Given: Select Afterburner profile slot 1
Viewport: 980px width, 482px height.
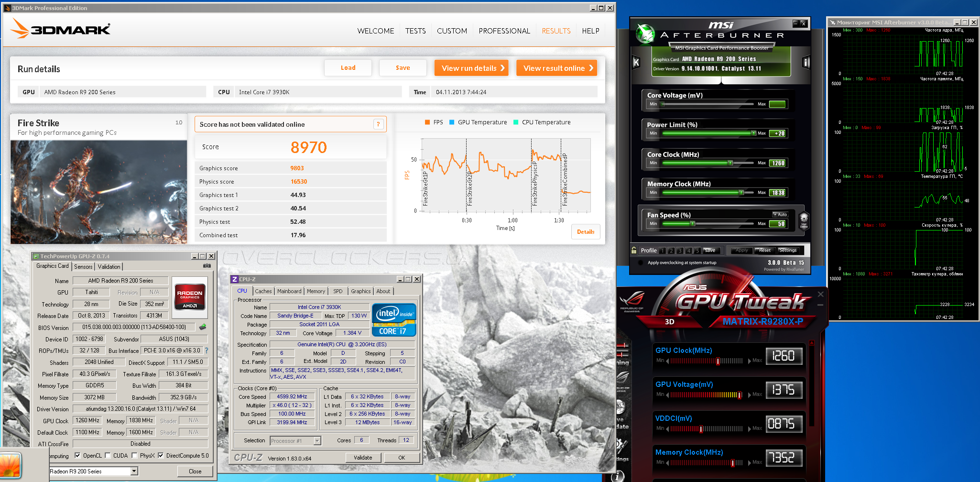Looking at the screenshot, I should coord(663,251).
